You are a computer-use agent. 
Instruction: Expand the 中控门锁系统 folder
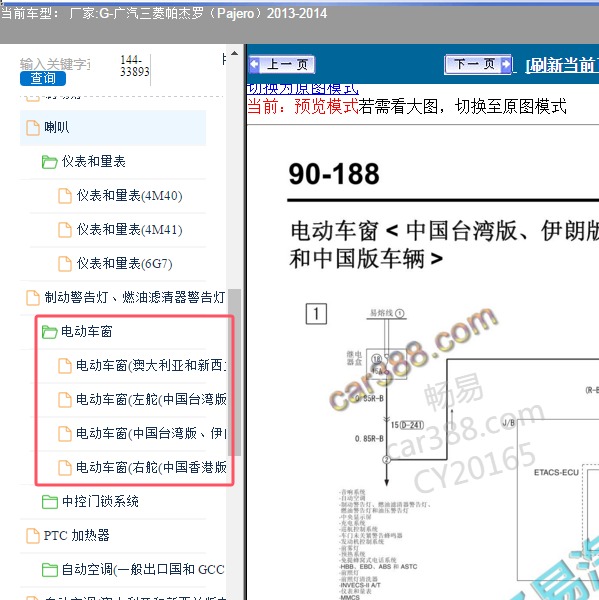[100, 501]
